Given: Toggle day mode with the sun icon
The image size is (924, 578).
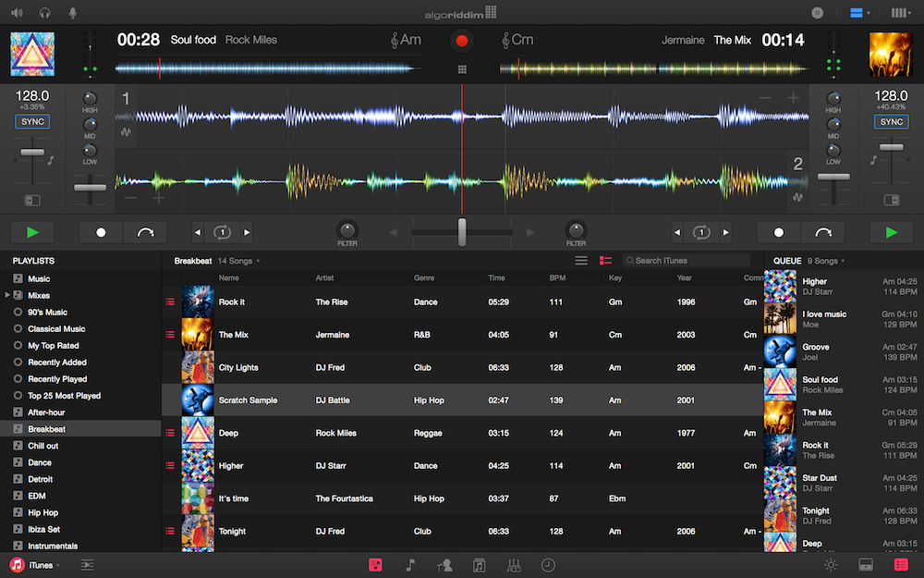Looking at the screenshot, I should 831,564.
